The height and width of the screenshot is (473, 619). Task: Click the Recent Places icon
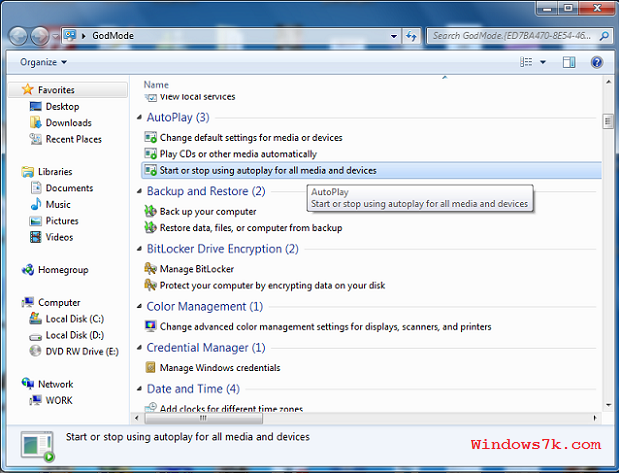[36, 139]
